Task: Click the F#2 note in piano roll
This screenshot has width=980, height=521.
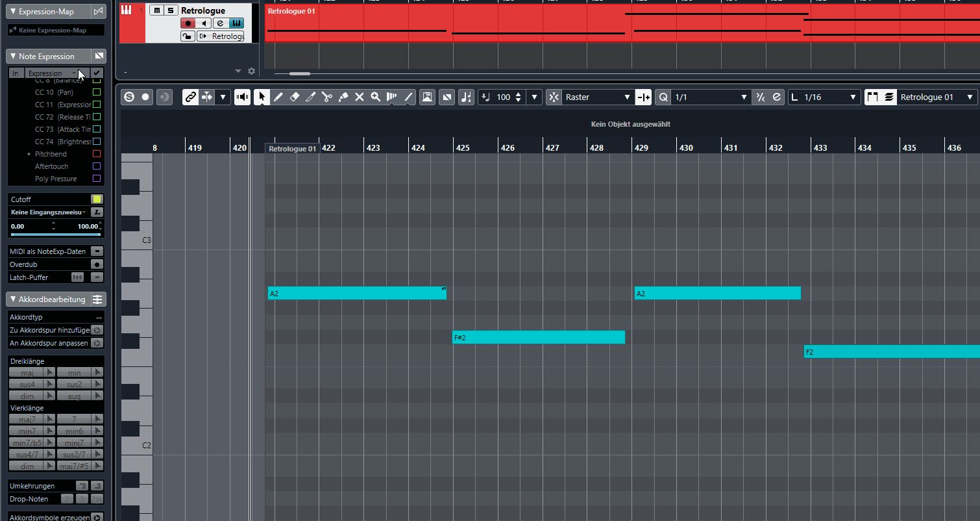Action: (538, 337)
